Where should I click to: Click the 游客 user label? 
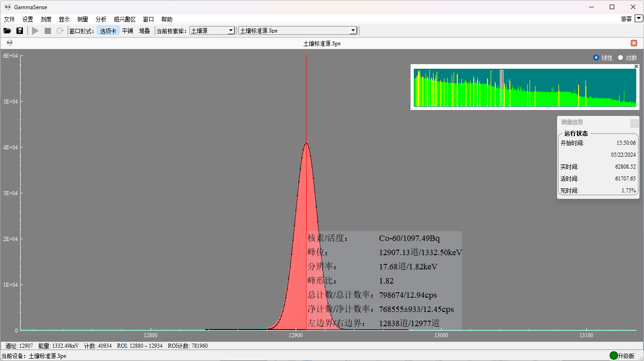[627, 19]
